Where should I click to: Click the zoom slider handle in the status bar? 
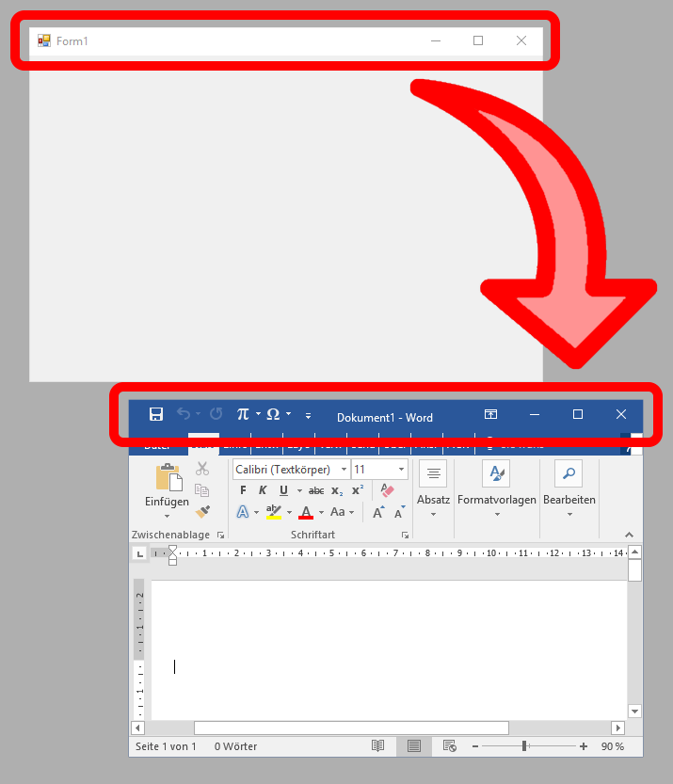click(524, 746)
